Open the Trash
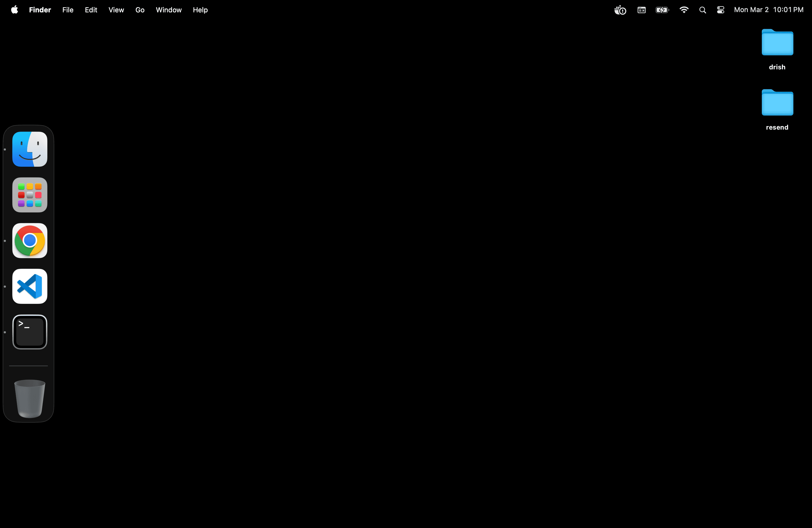Screen dimensions: 812x528 pyautogui.click(x=29, y=398)
